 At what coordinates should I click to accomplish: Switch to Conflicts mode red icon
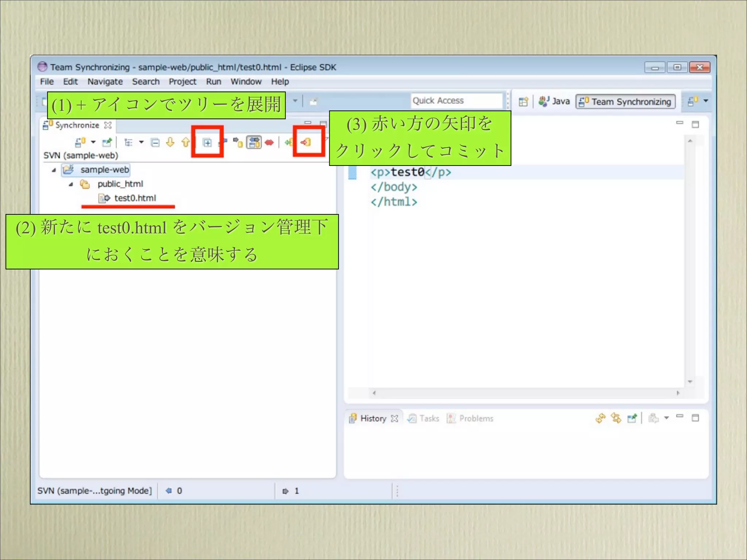click(x=269, y=142)
